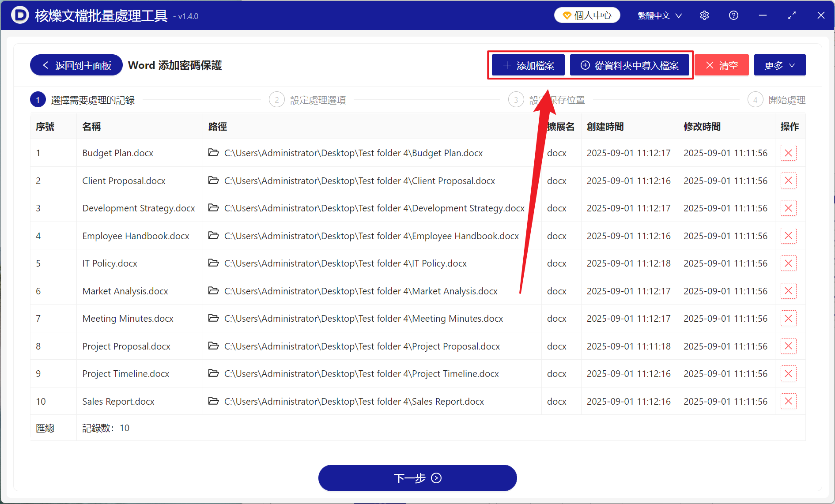Delete Employee Handbook.docx using its X icon
Image resolution: width=835 pixels, height=504 pixels.
point(788,236)
